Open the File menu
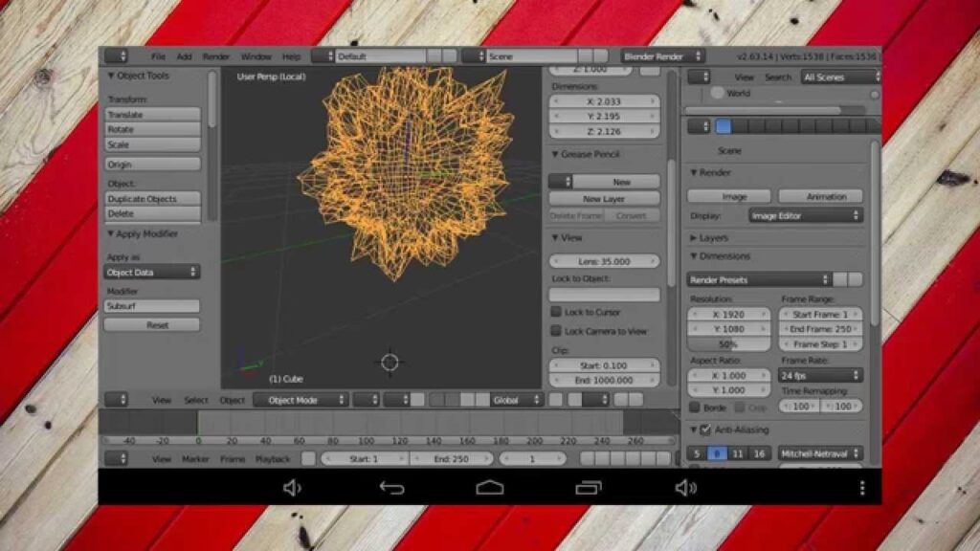Image resolution: width=980 pixels, height=551 pixels. coord(158,57)
